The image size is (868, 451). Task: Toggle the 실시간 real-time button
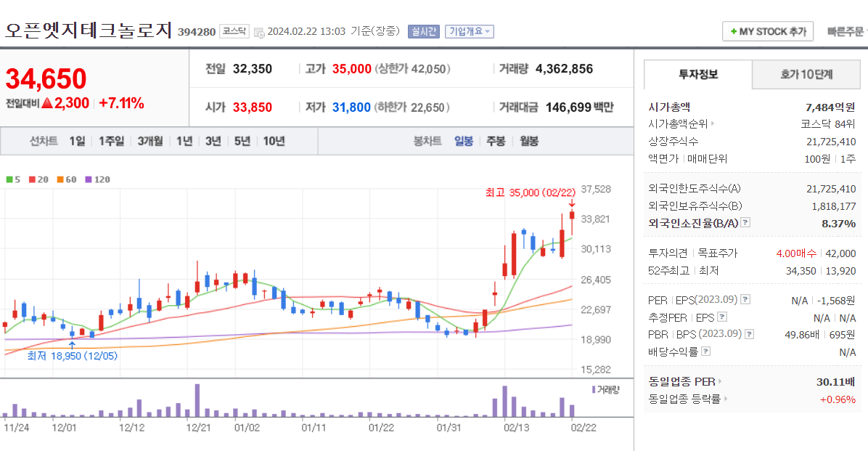pyautogui.click(x=424, y=31)
